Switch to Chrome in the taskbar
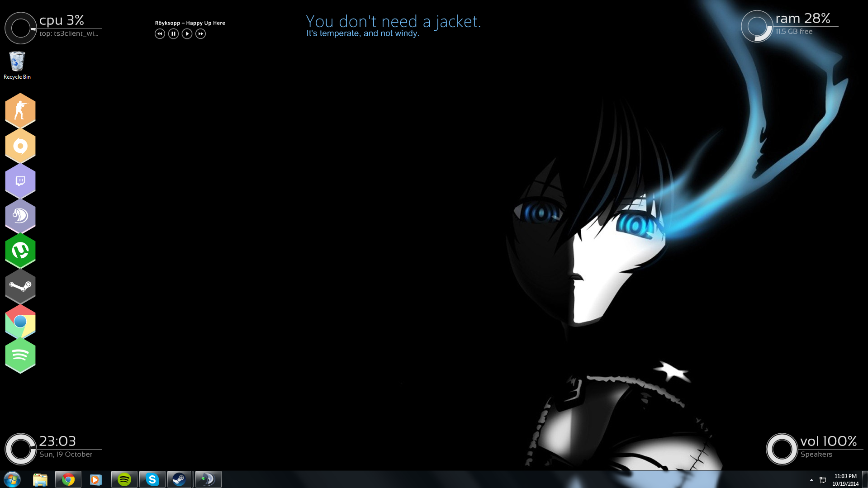Screen dimensions: 868x488 [68, 479]
